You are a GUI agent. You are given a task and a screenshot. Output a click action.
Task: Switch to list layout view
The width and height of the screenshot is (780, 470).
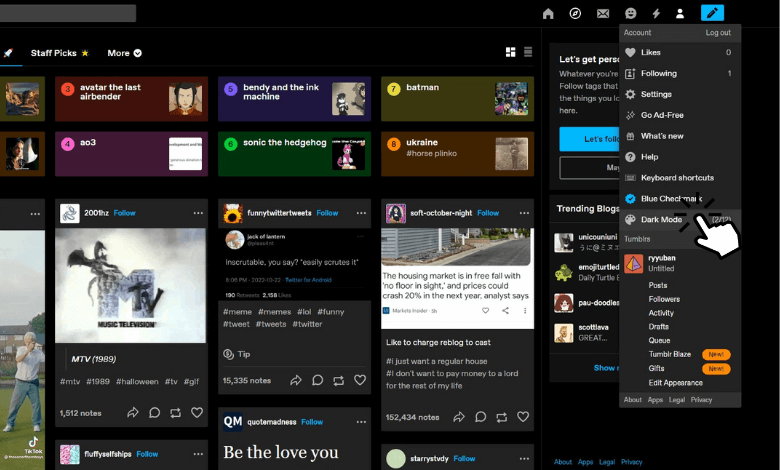pos(528,52)
